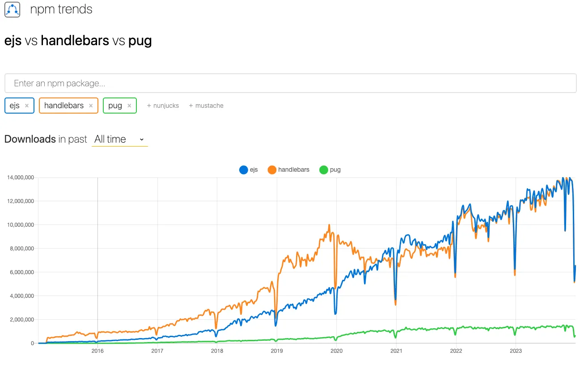Open the npm trends home link

61,9
